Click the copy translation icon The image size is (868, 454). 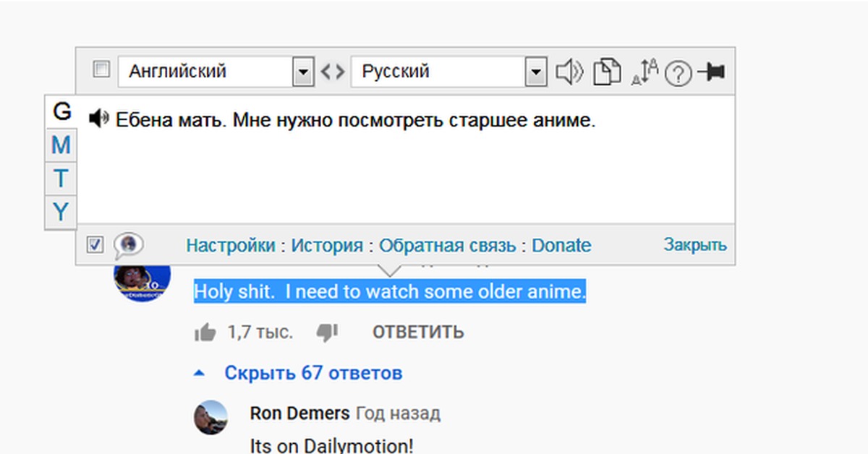607,72
